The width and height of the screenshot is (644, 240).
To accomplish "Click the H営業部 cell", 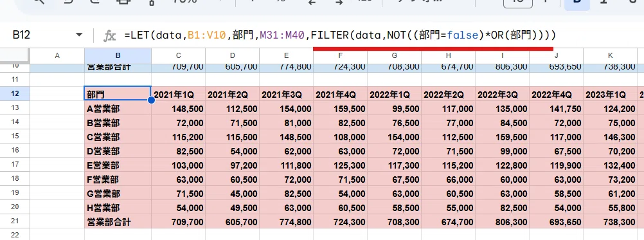I will [118, 207].
